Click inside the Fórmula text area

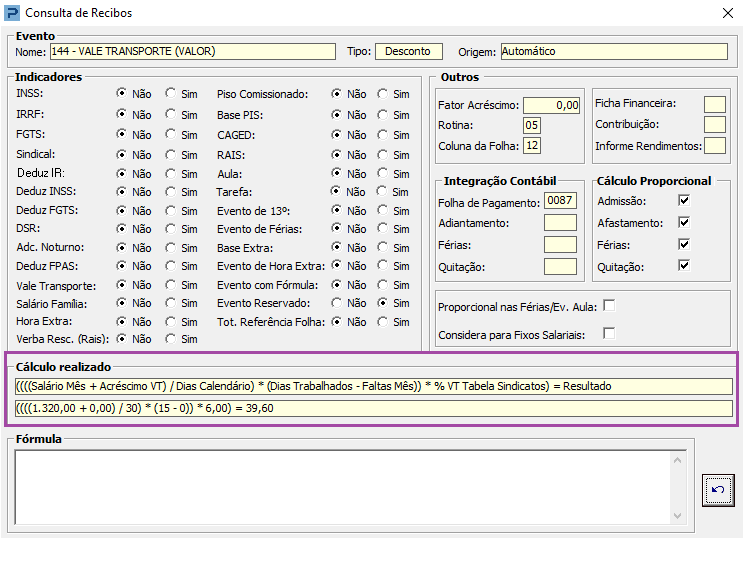[x=343, y=488]
